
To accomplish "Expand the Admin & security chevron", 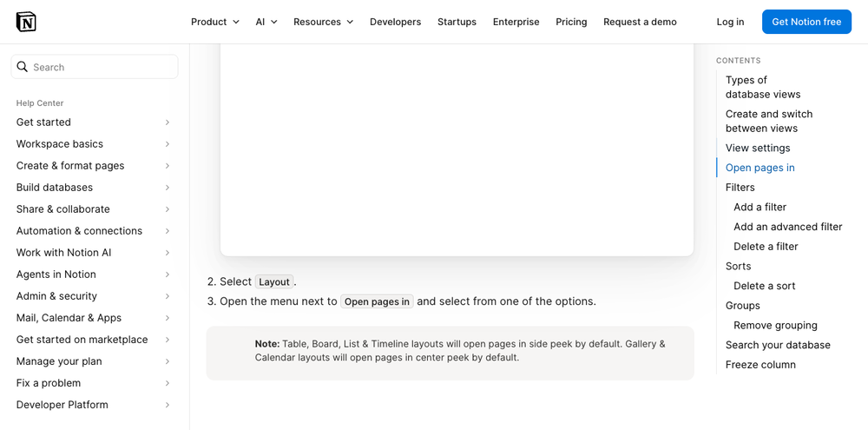I will pos(168,296).
